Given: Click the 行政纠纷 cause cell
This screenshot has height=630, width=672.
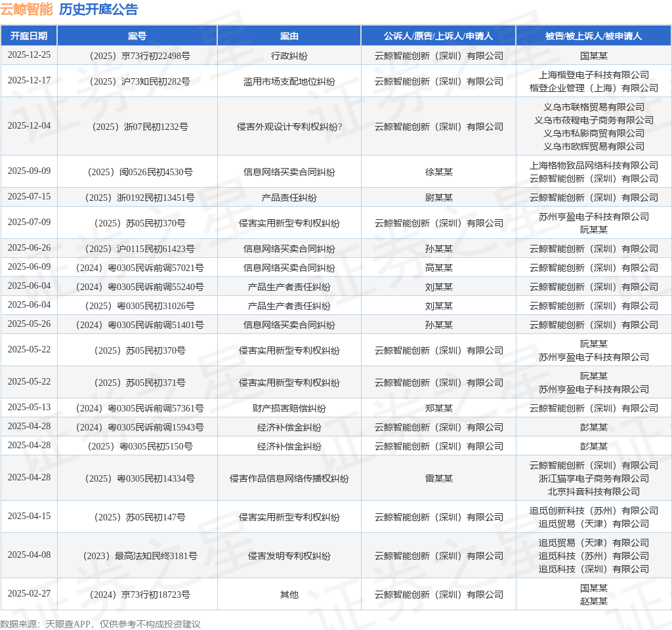Looking at the screenshot, I should 289,56.
